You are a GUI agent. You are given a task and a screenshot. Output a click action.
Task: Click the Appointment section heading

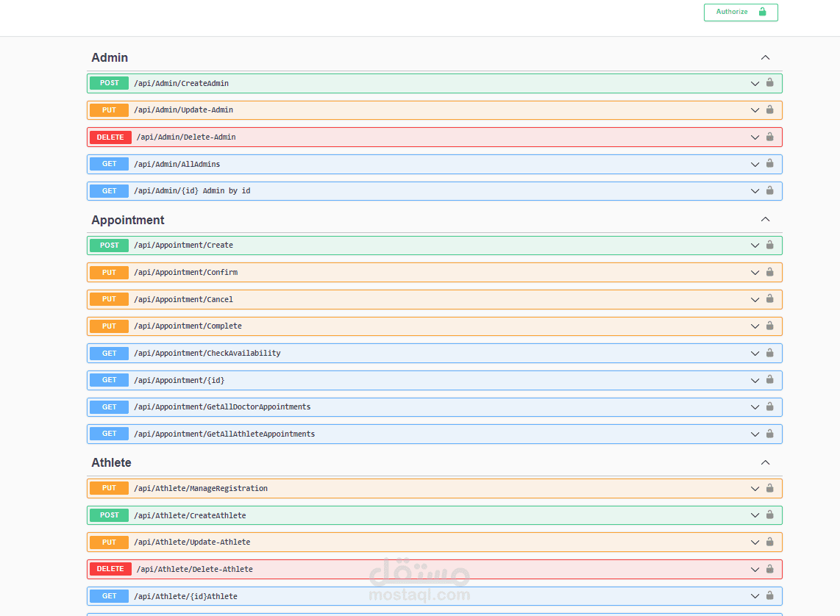click(128, 220)
